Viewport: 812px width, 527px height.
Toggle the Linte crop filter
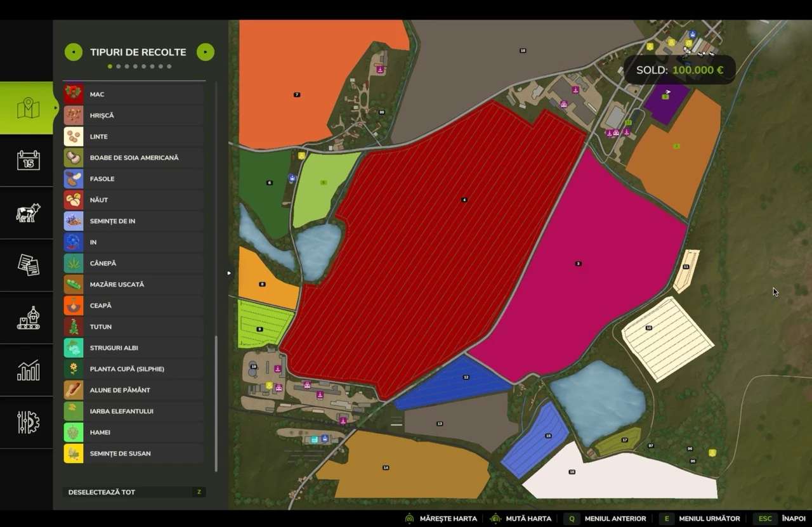coord(133,136)
